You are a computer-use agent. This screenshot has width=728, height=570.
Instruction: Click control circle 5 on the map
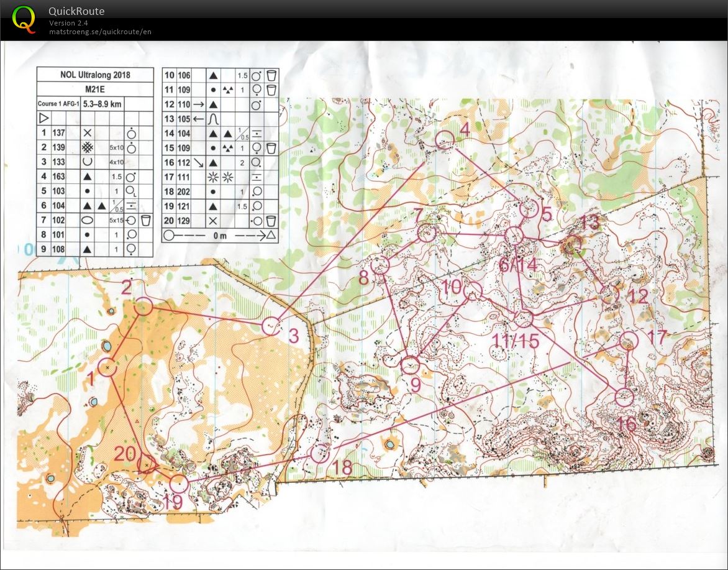tap(529, 209)
